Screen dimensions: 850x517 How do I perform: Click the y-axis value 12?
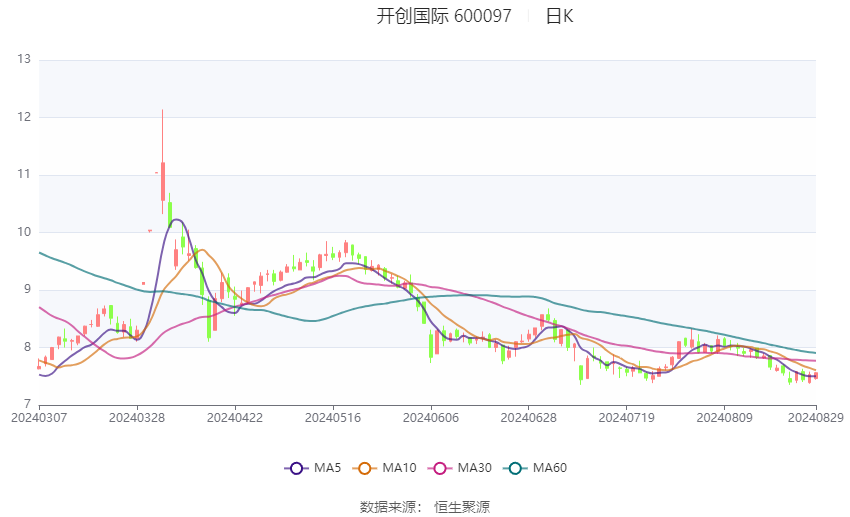click(24, 117)
